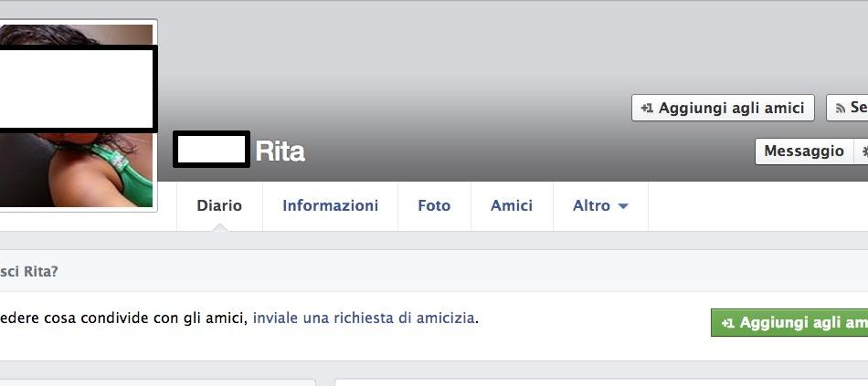
Task: Click the profile name Rita
Action: pos(281,151)
